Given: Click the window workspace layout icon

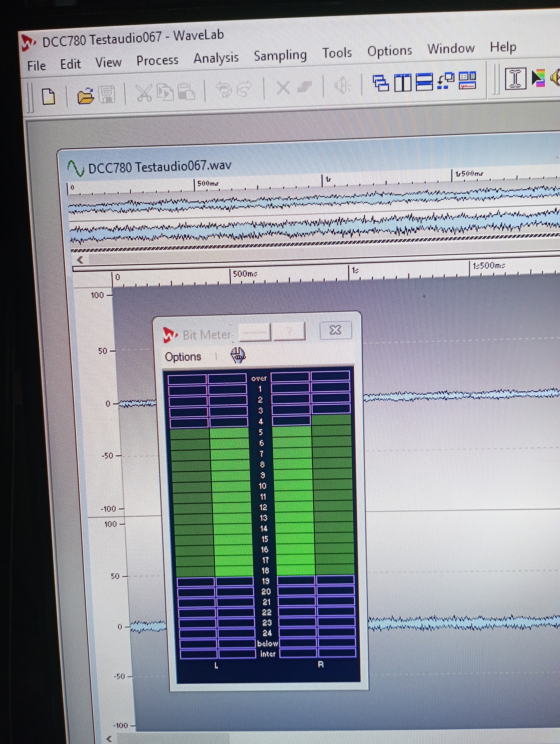Looking at the screenshot, I should [x=467, y=81].
